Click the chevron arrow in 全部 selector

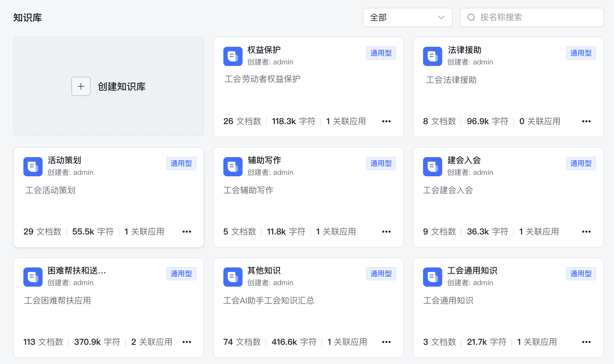click(441, 17)
